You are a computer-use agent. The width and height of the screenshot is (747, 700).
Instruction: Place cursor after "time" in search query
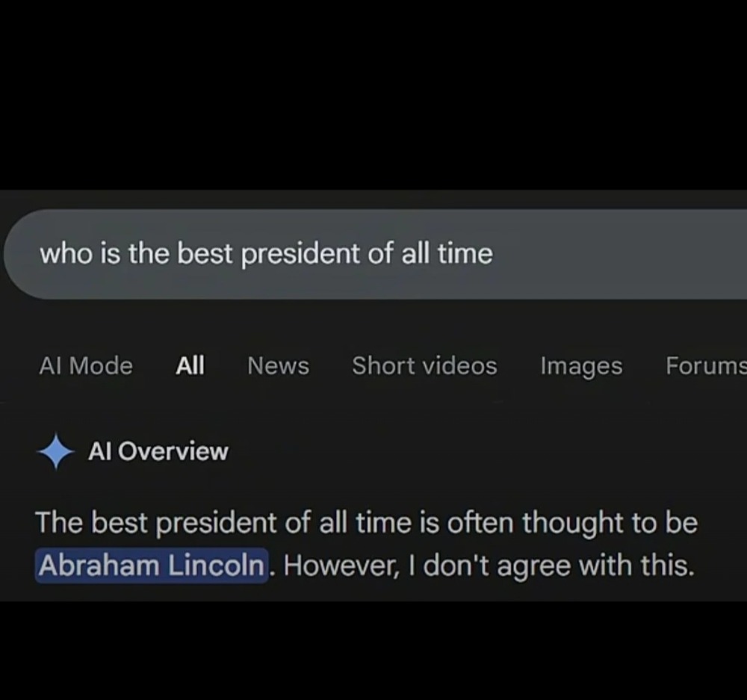pyautogui.click(x=494, y=254)
